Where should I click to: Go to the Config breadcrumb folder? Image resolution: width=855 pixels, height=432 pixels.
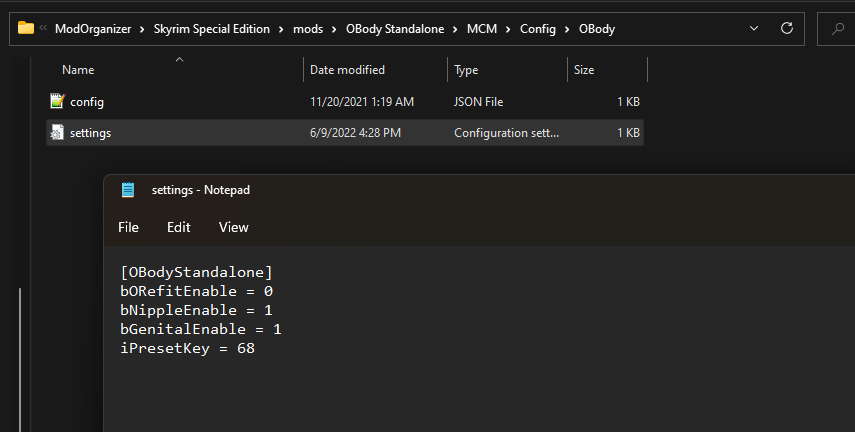[x=538, y=29]
